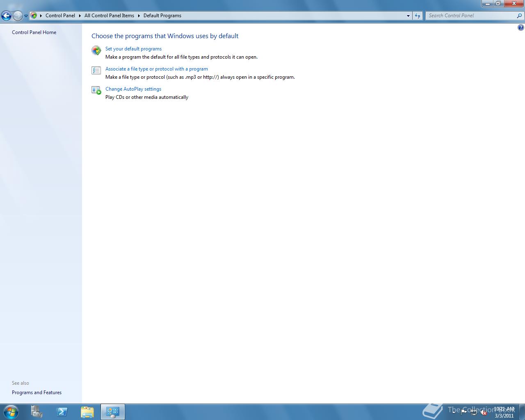Open the Windows Start menu orb

[11, 412]
